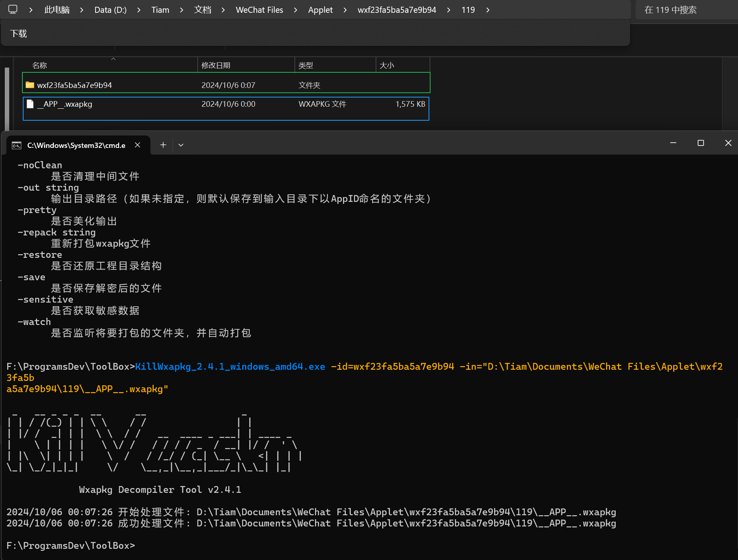
Task: Select the cmd.exe terminal tab
Action: point(78,145)
